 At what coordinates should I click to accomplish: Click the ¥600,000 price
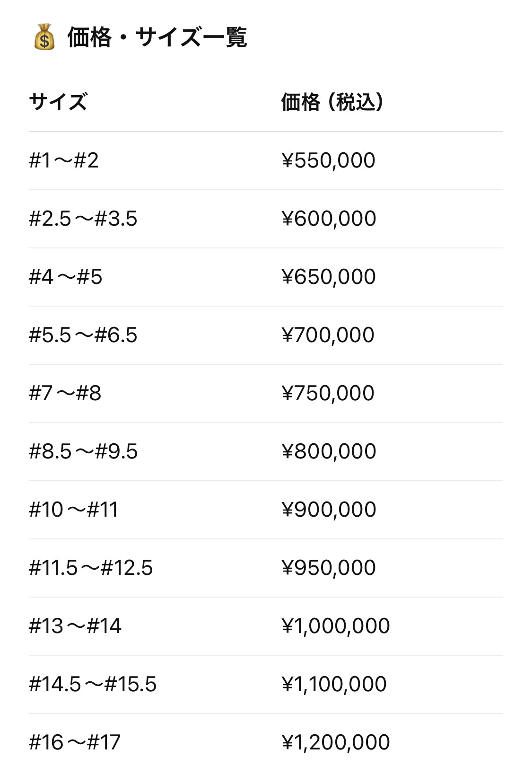(x=329, y=219)
